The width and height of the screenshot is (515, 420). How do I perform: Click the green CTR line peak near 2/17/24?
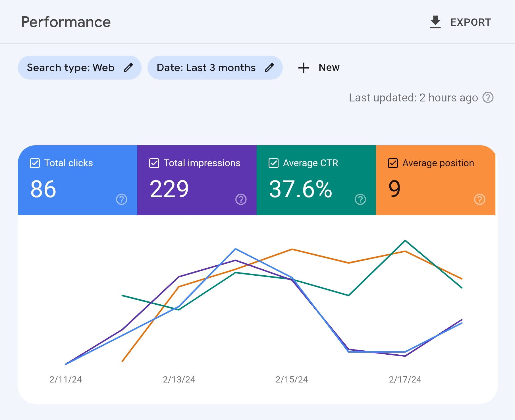pyautogui.click(x=405, y=241)
